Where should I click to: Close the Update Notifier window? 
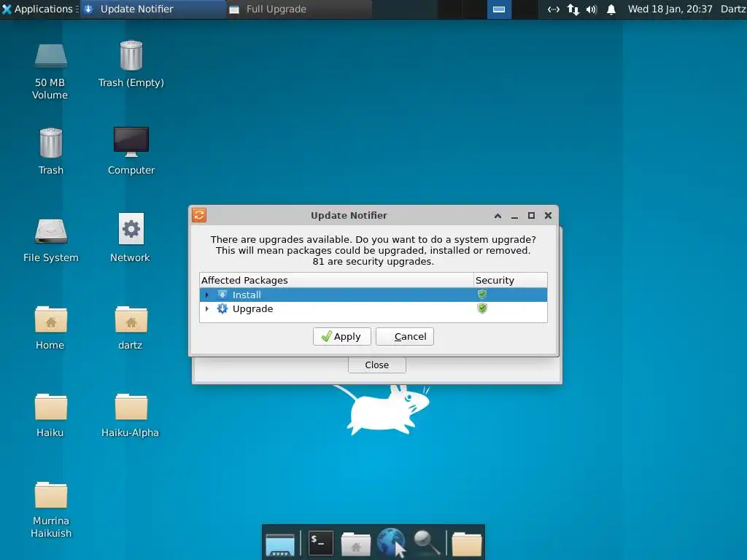click(549, 216)
